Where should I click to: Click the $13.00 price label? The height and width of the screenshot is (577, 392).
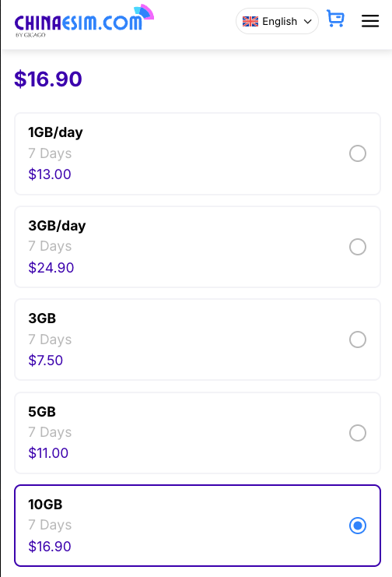[50, 174]
